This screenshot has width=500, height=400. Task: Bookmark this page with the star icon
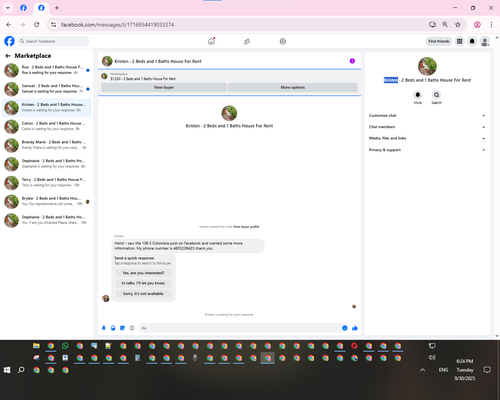coord(458,24)
